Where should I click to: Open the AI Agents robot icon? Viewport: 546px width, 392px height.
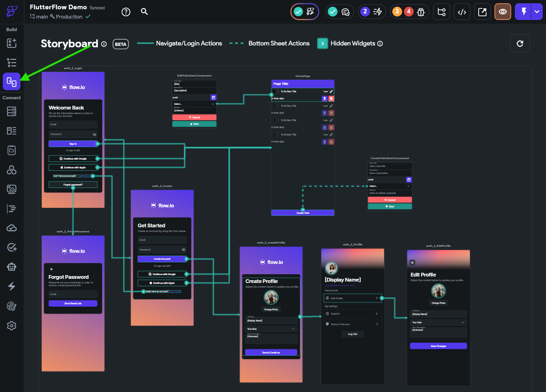point(12,267)
